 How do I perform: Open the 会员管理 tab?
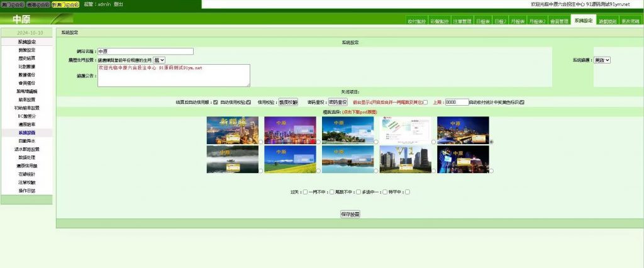coord(558,21)
